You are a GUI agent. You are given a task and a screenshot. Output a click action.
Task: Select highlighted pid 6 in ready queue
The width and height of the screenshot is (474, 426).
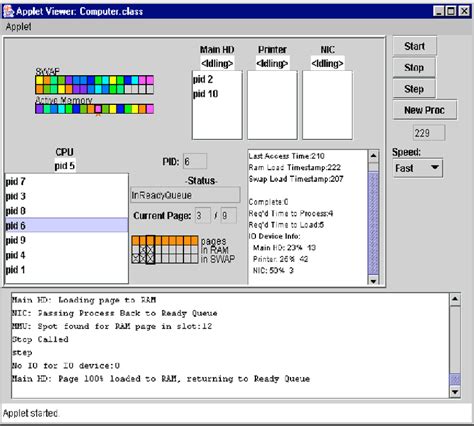[66, 226]
